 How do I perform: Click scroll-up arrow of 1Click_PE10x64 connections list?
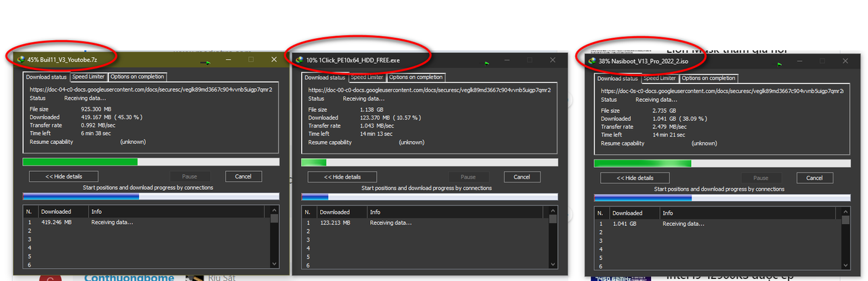pyautogui.click(x=553, y=212)
